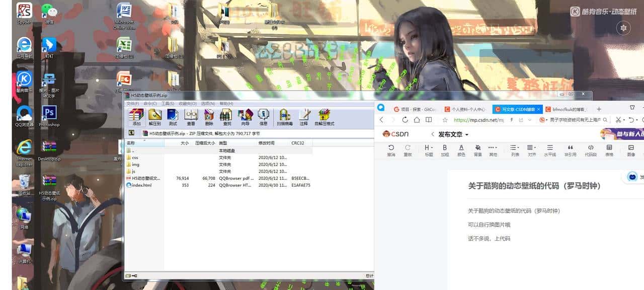The image size is (644, 290).
Task: Launch the WinRAR Wizard (向导) icon
Action: 245,116
